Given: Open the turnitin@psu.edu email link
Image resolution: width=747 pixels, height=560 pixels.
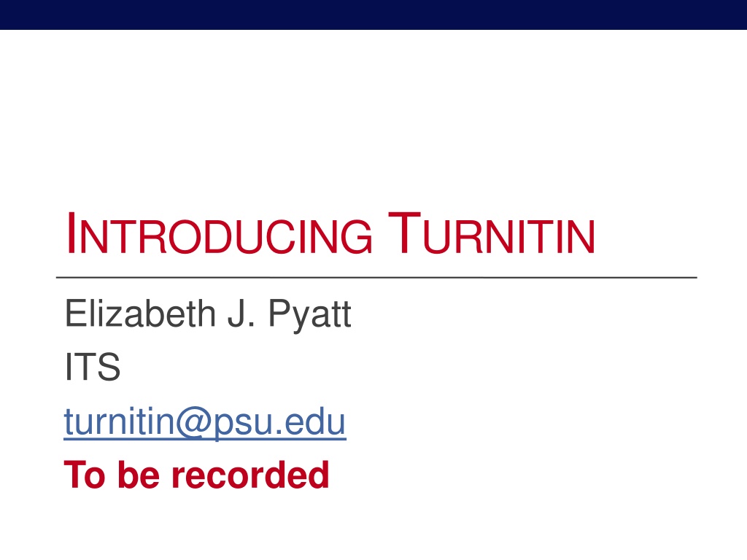Looking at the screenshot, I should 205,422.
